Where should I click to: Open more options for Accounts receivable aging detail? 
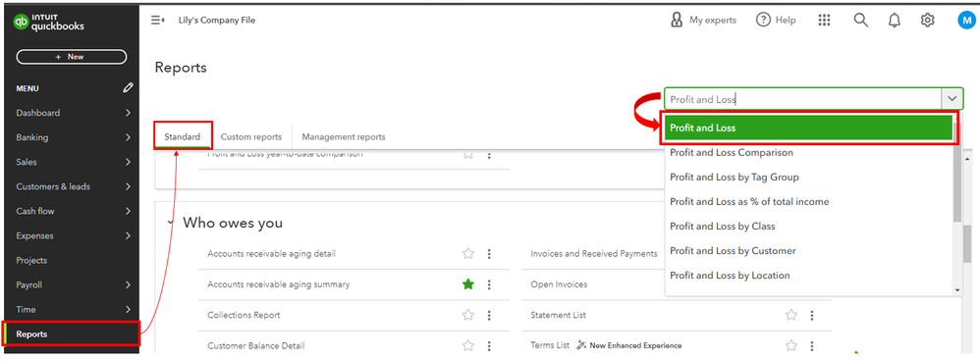pyautogui.click(x=489, y=253)
